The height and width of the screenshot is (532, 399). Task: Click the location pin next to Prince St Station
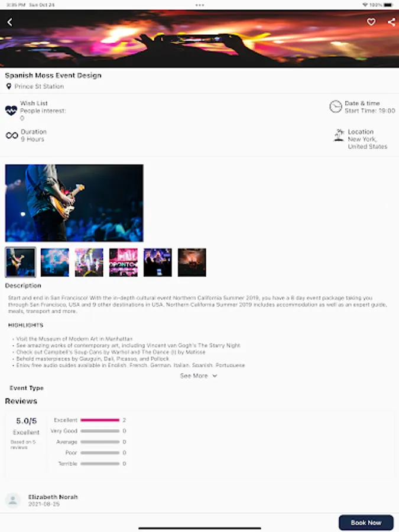[9, 86]
